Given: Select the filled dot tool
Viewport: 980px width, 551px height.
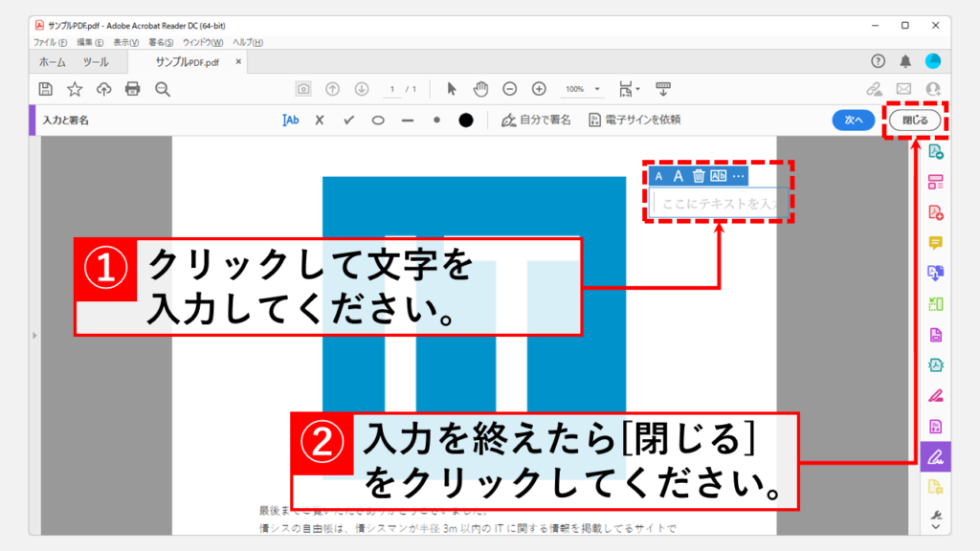Looking at the screenshot, I should coord(436,120).
